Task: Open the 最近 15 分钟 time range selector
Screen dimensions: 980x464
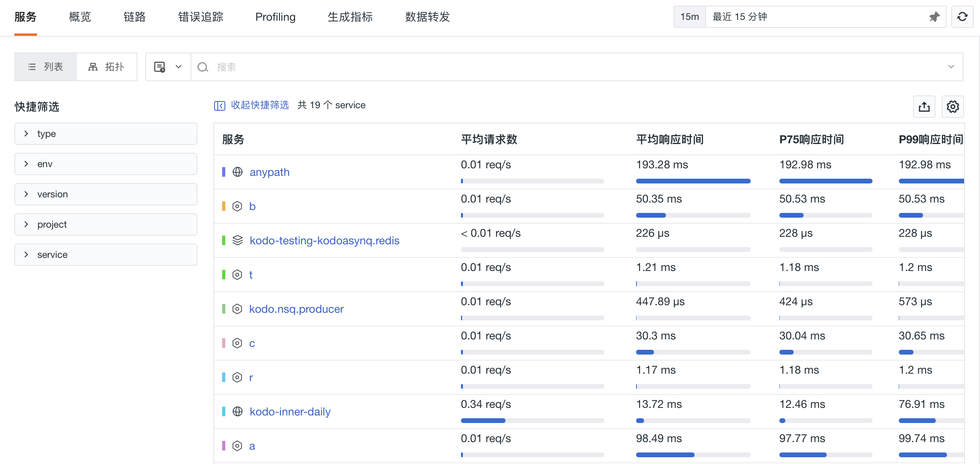Action: (x=826, y=17)
